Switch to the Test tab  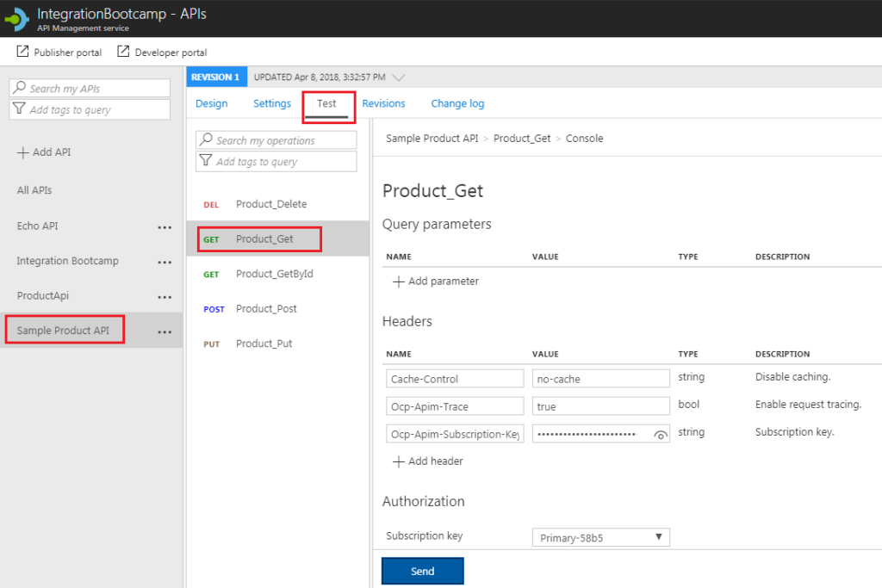point(326,103)
